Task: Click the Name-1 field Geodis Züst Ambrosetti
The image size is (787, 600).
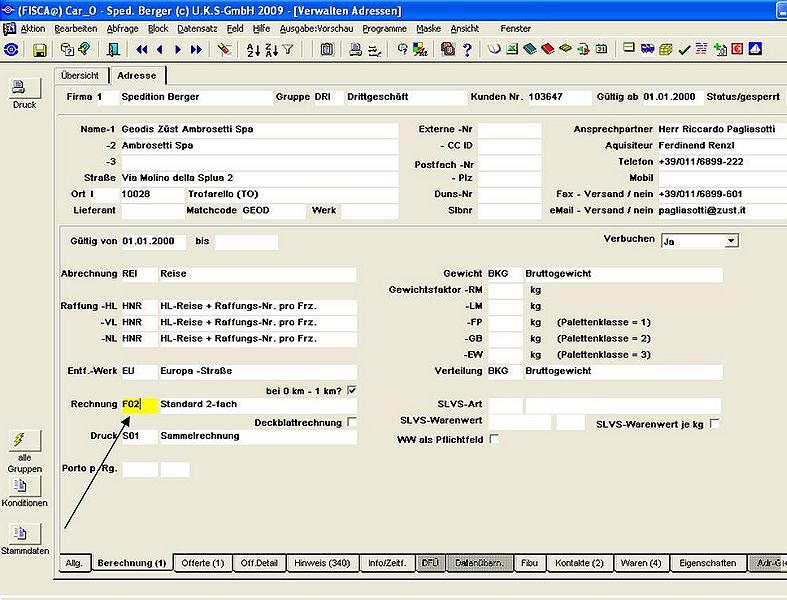Action: (x=259, y=130)
